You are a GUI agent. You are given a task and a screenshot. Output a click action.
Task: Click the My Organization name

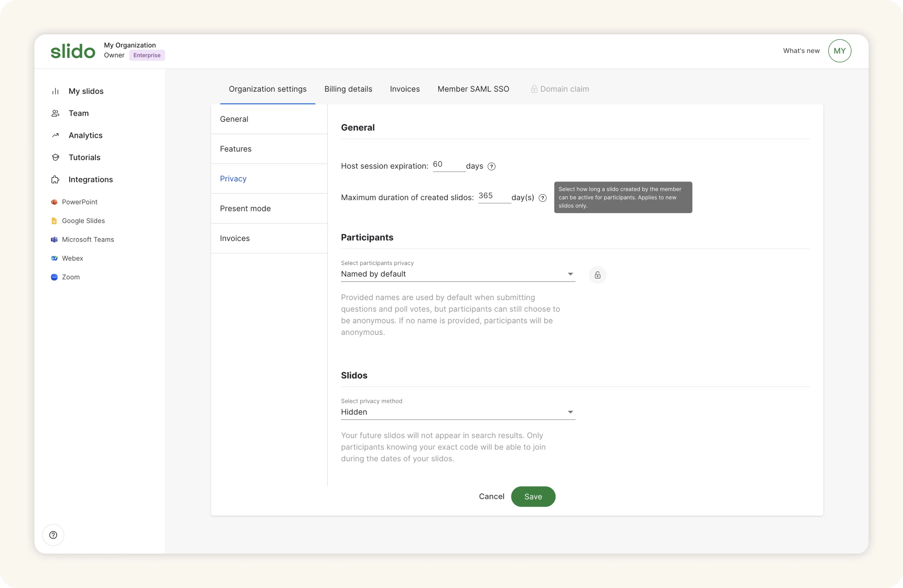click(130, 45)
